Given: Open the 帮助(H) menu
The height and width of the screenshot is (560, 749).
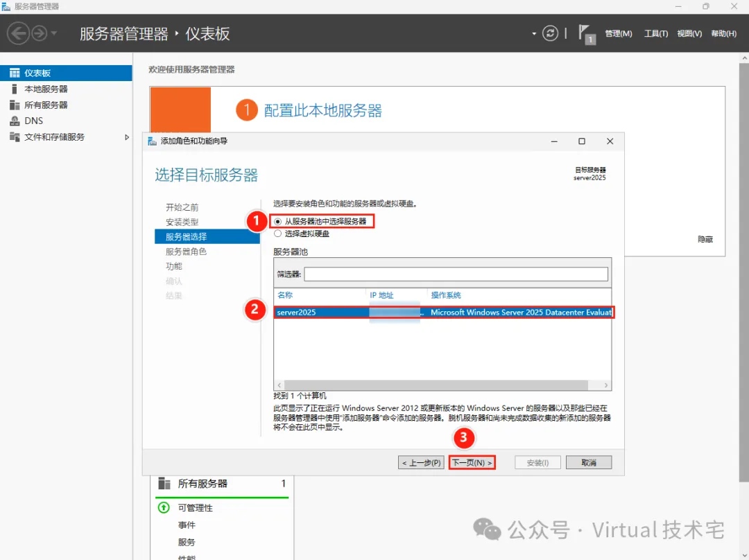Looking at the screenshot, I should pos(723,33).
